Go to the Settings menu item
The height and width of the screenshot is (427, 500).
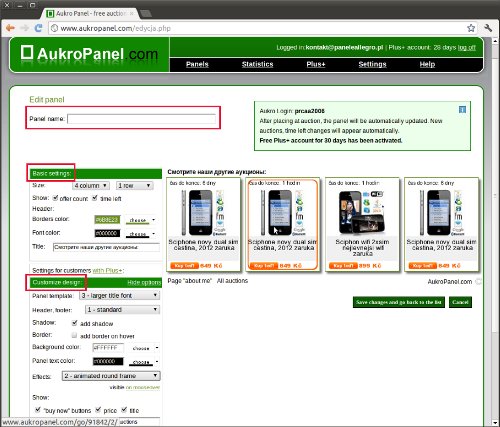click(x=372, y=64)
